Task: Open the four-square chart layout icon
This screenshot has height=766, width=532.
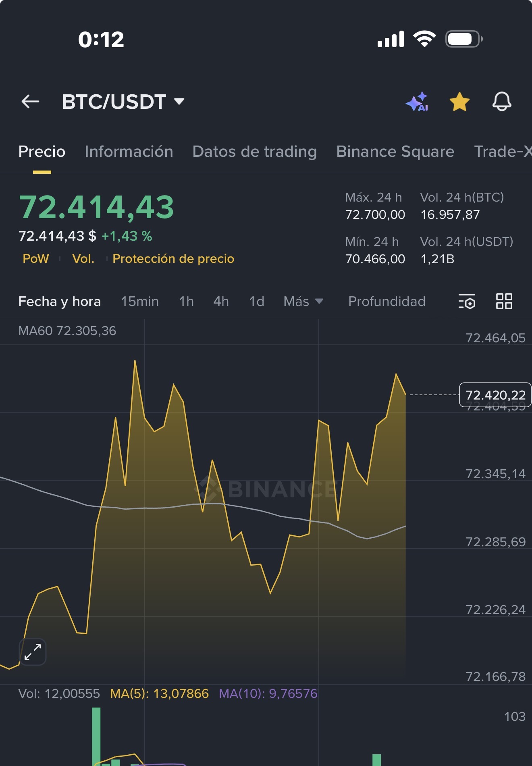Action: click(504, 301)
